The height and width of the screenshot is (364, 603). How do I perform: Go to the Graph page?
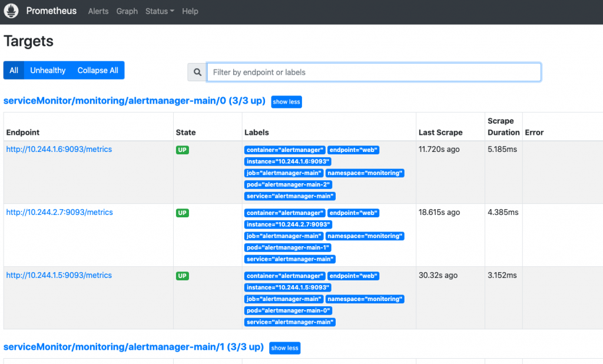click(127, 11)
